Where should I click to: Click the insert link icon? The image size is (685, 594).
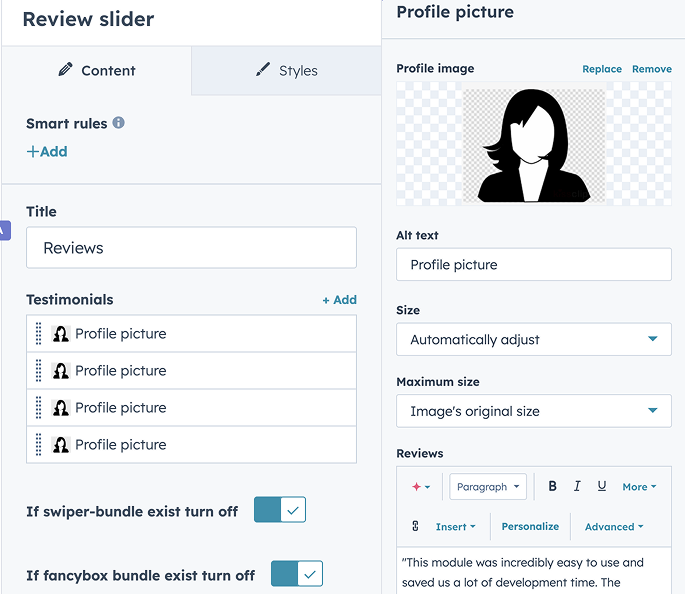pos(415,526)
